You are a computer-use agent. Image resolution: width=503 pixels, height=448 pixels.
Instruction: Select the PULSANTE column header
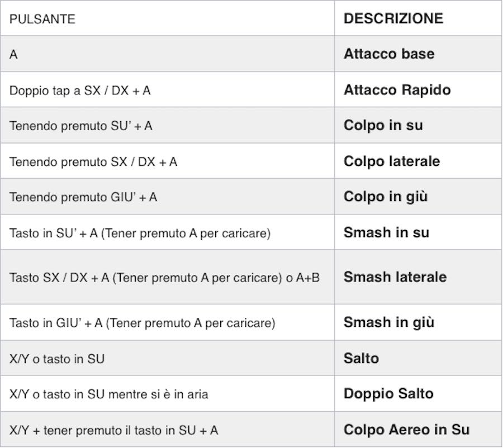coord(168,18)
